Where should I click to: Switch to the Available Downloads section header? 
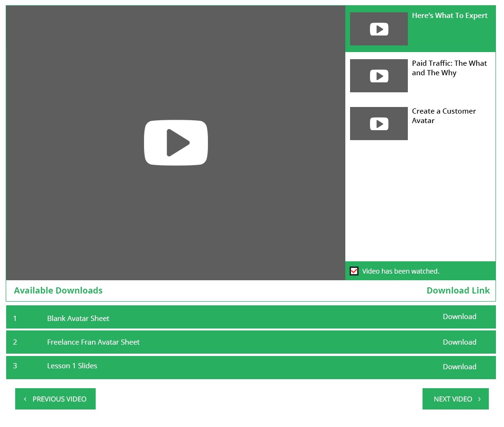(58, 290)
